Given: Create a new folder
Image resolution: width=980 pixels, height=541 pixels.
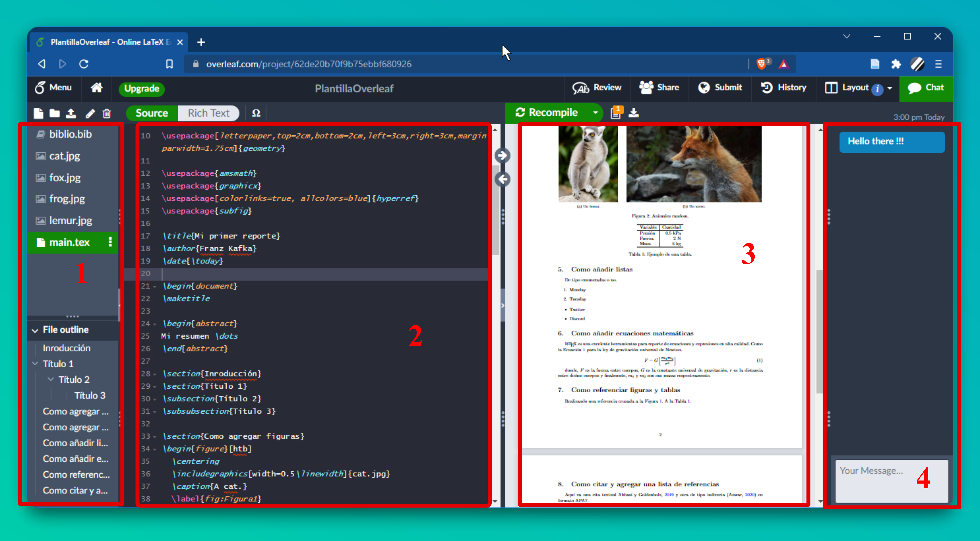Looking at the screenshot, I should tap(54, 113).
